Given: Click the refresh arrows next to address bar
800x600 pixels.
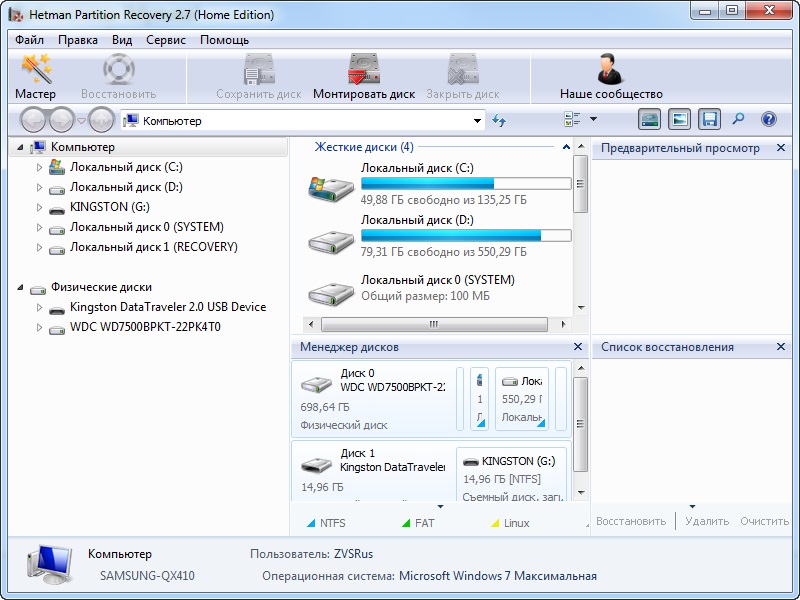Looking at the screenshot, I should click(499, 121).
